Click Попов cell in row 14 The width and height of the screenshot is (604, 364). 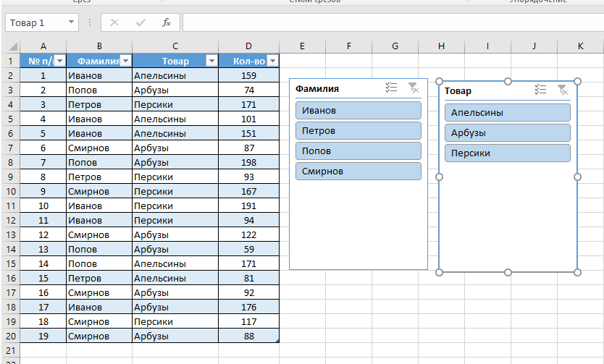point(99,250)
